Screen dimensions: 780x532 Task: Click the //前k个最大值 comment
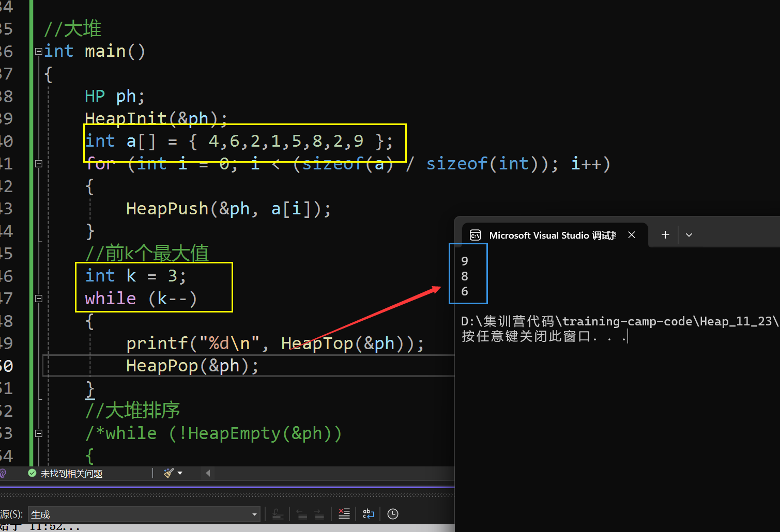(x=147, y=254)
